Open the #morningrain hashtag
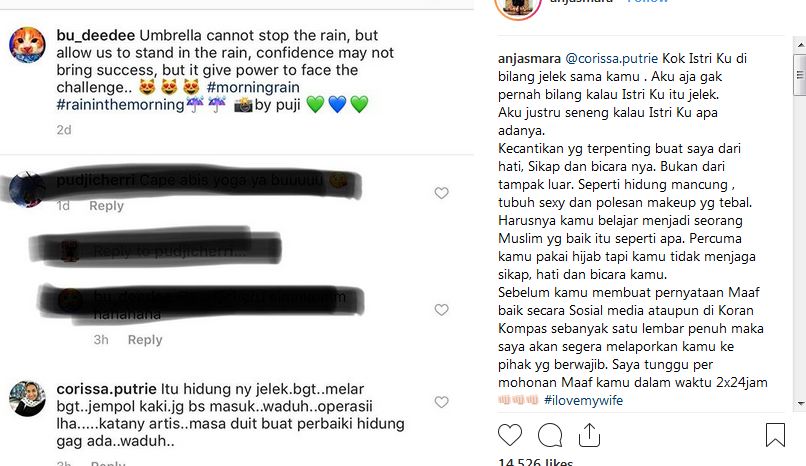This screenshot has height=466, width=806. click(x=253, y=87)
